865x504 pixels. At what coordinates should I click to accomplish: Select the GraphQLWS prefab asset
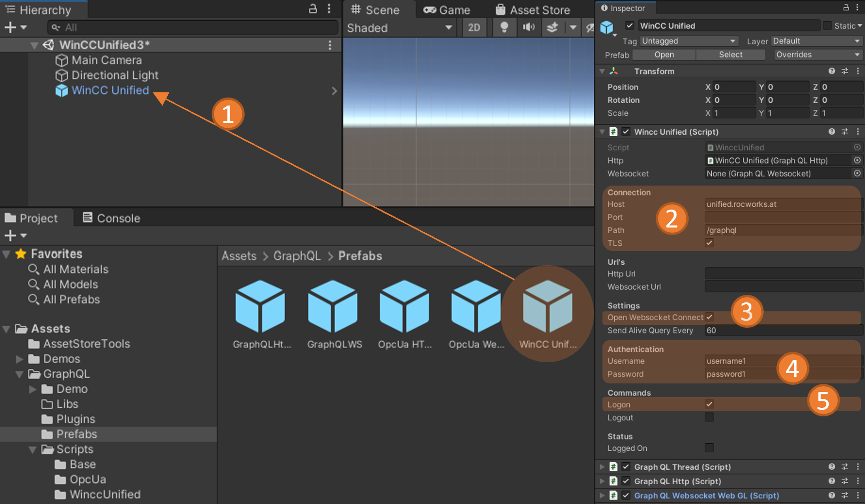[334, 314]
